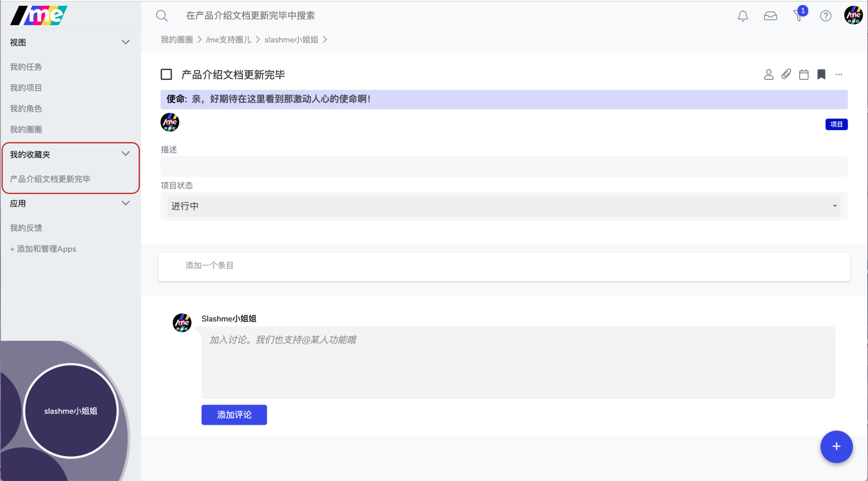Open 我的角色 in sidebar
This screenshot has height=481, width=868.
(26, 108)
